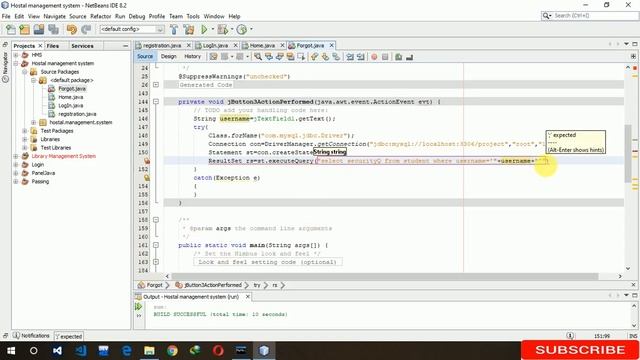Image resolution: width=640 pixels, height=360 pixels.
Task: Open Windows Start menu
Action: pos(11,351)
